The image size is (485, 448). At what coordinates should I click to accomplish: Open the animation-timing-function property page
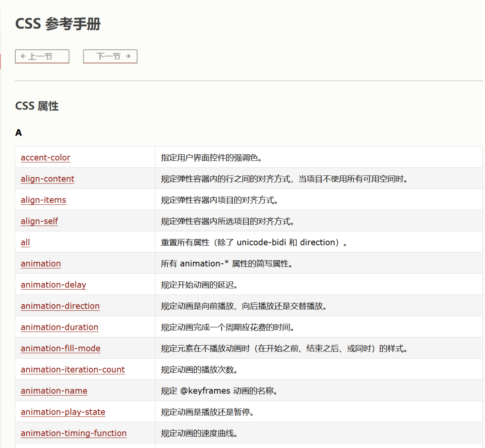point(73,433)
